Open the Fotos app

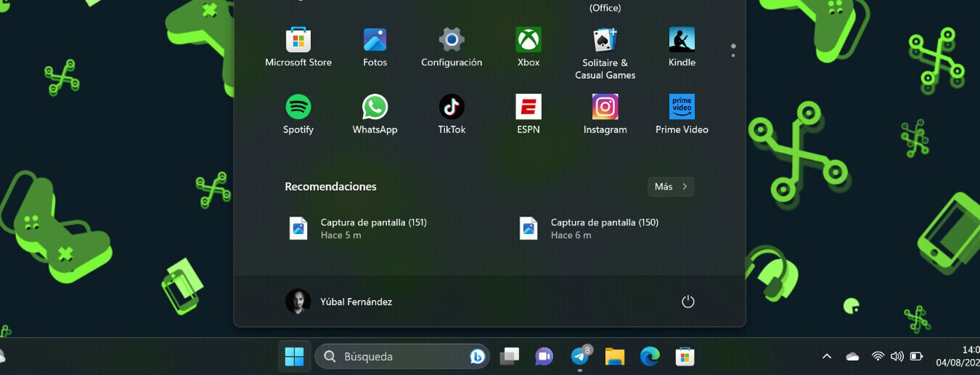tap(375, 48)
